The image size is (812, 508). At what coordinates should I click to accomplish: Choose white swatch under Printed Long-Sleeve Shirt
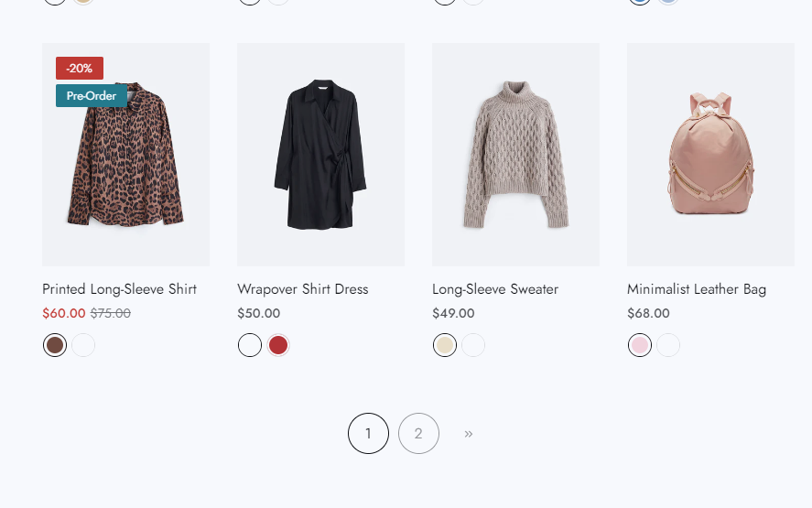tap(83, 345)
